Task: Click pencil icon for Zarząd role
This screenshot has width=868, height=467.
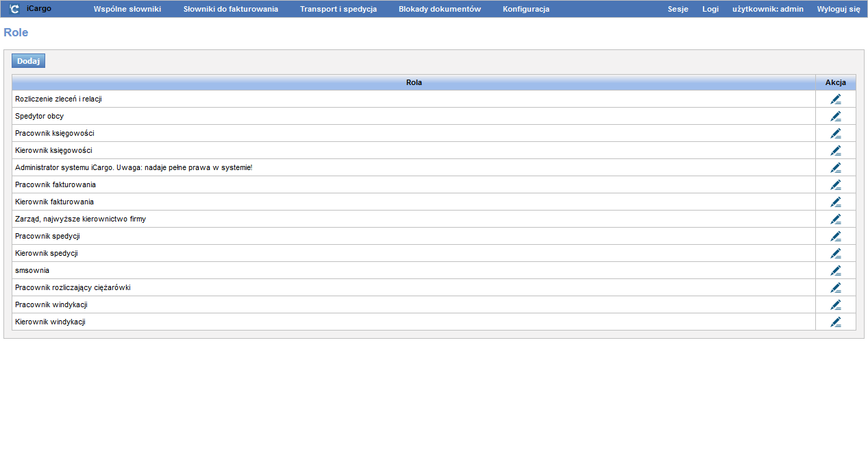Action: pyautogui.click(x=835, y=219)
